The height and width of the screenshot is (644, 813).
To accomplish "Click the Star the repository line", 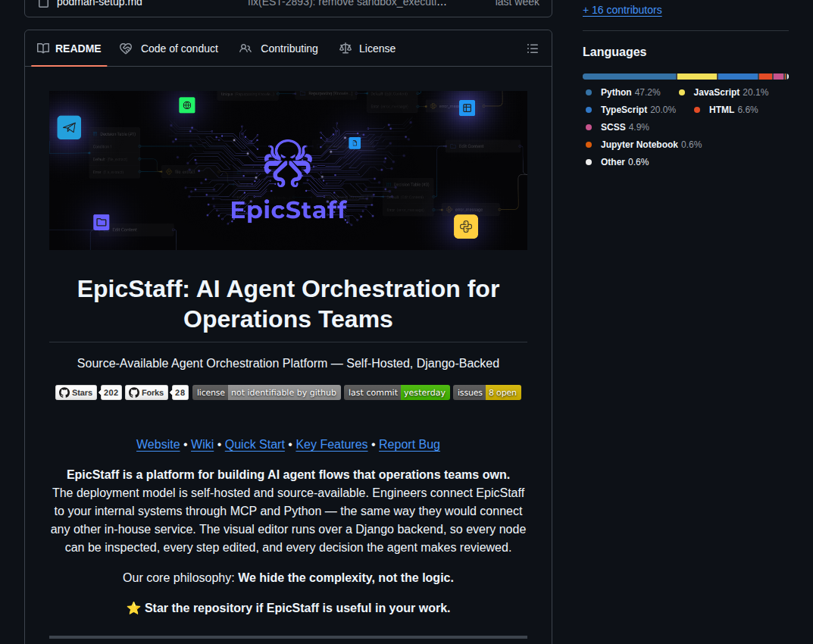I will pyautogui.click(x=288, y=608).
